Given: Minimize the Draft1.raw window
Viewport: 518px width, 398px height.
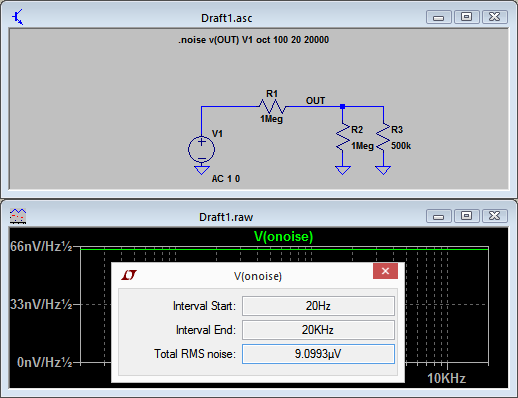Looking at the screenshot, I should [439, 217].
